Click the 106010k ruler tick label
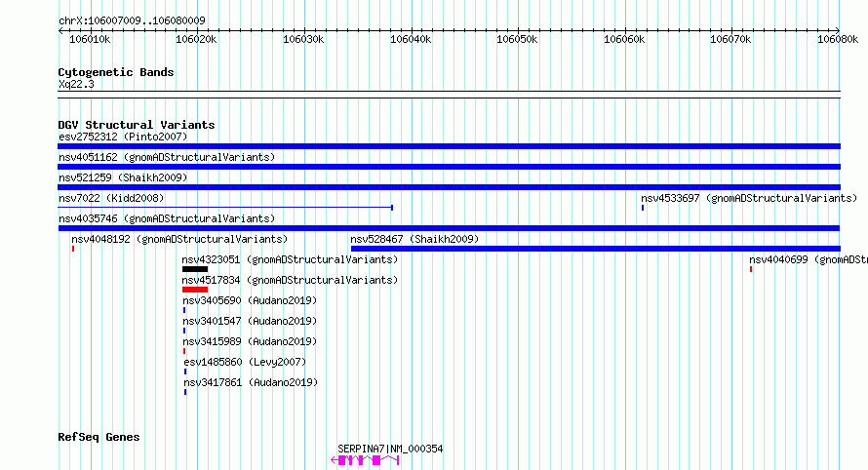 click(90, 39)
